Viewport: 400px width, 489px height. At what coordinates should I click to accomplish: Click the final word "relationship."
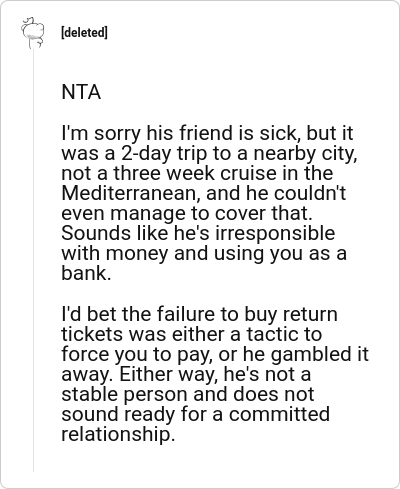coord(118,435)
